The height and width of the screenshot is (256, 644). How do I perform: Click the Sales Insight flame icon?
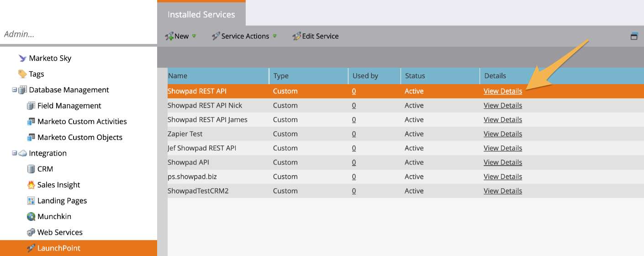(31, 185)
